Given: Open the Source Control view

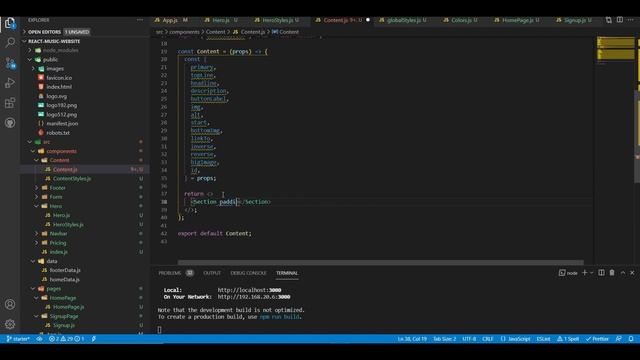Looking at the screenshot, I should (x=10, y=62).
